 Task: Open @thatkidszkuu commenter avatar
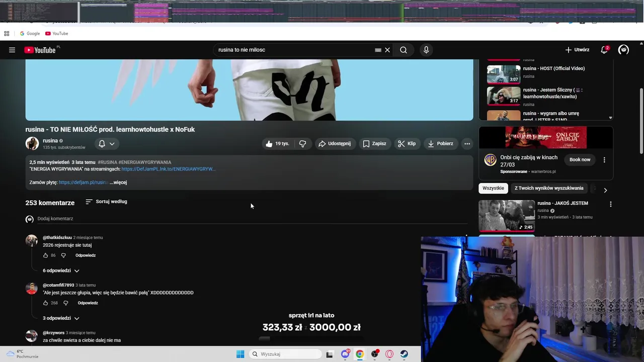coord(32,240)
